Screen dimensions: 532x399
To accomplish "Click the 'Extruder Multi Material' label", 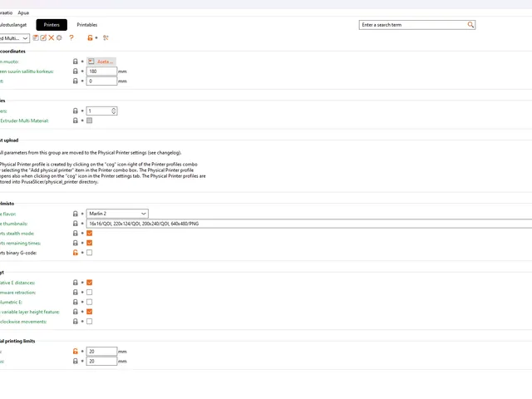I will (x=24, y=121).
